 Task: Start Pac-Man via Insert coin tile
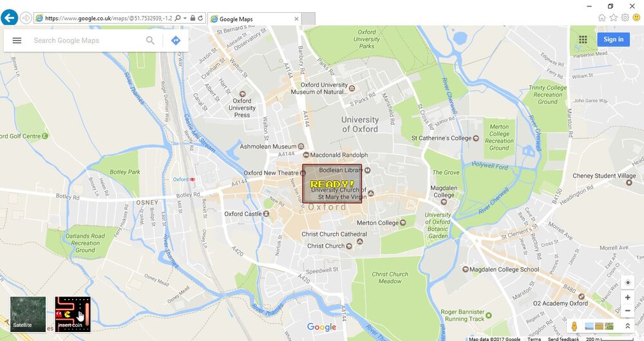[73, 315]
